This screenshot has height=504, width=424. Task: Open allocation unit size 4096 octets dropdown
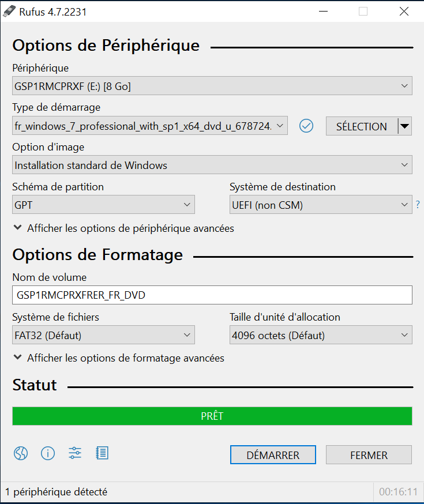(321, 335)
